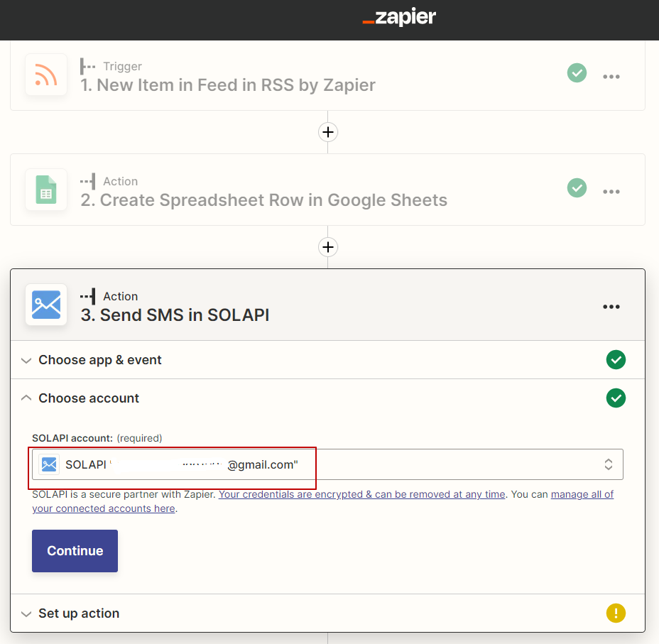Click the Zapier logo in header
The height and width of the screenshot is (644, 659).
[399, 17]
